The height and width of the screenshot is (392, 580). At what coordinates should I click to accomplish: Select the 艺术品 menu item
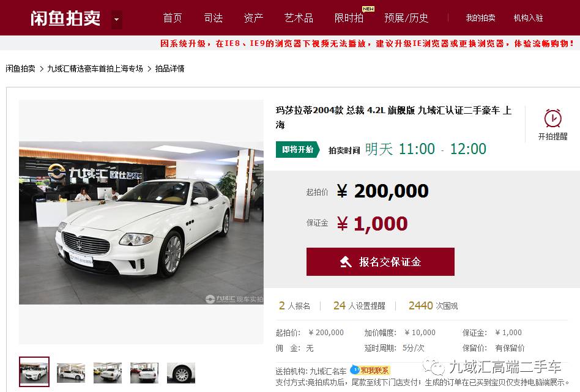(x=299, y=18)
